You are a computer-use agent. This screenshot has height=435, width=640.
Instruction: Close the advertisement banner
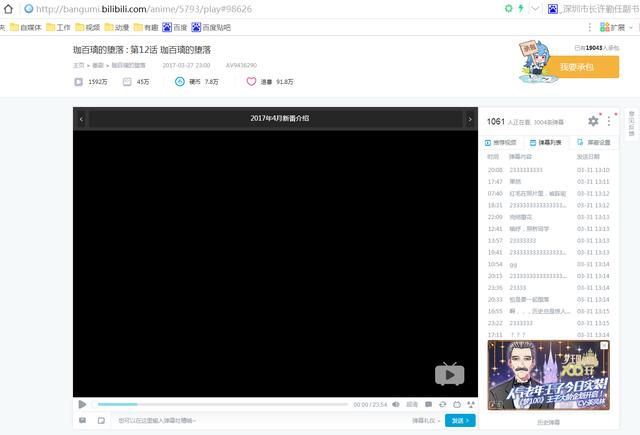(x=604, y=346)
